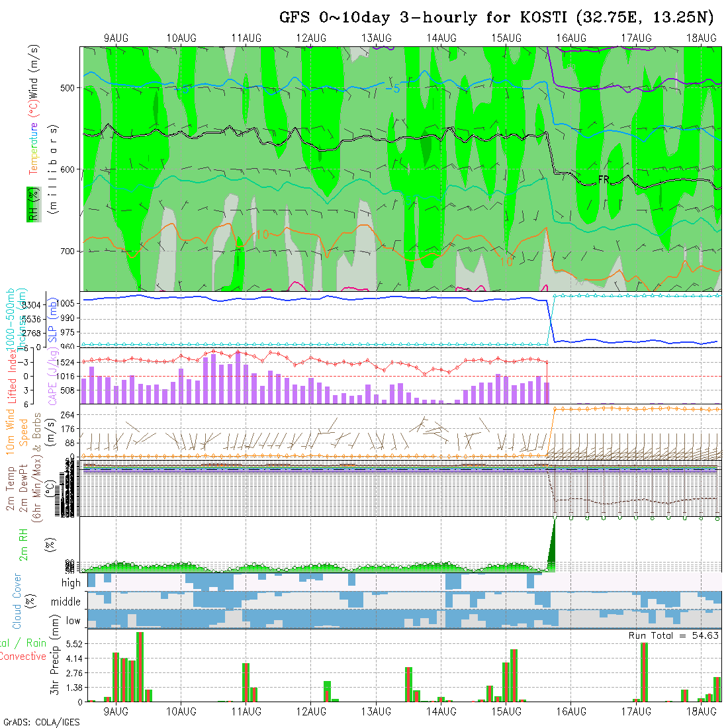
Task: Click the 500 millibar pressure label
Action: click(68, 88)
